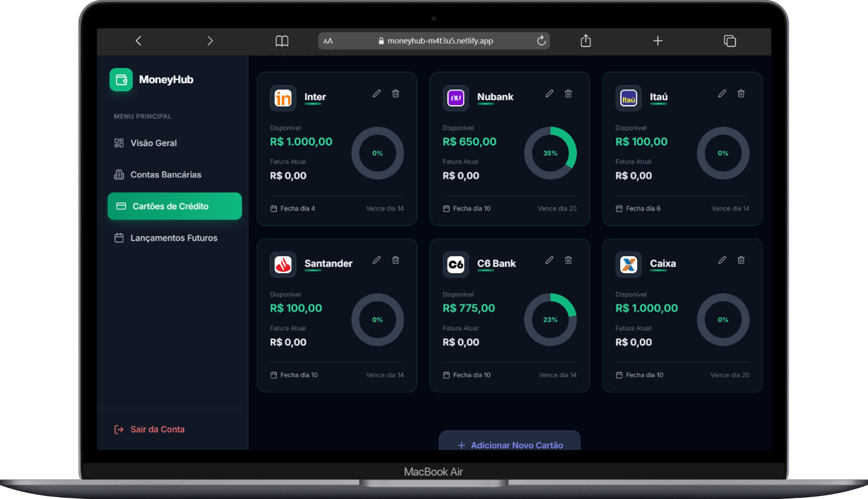Open Lançamentos Futuros section

174,238
